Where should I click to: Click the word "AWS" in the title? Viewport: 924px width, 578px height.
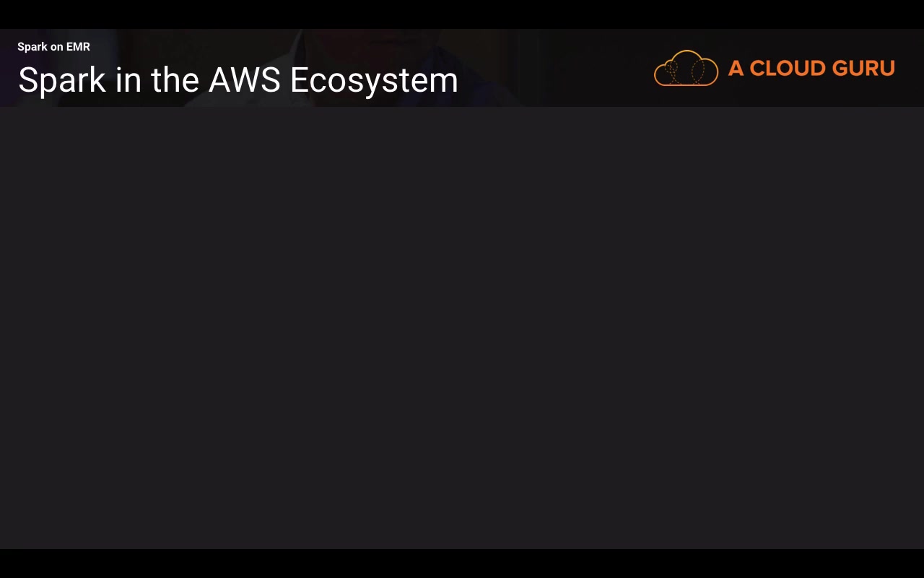click(x=244, y=80)
